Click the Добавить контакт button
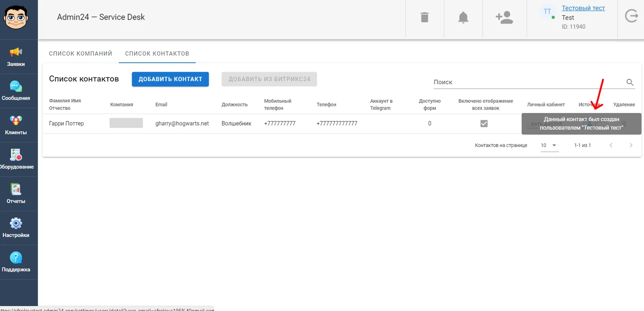 point(170,79)
